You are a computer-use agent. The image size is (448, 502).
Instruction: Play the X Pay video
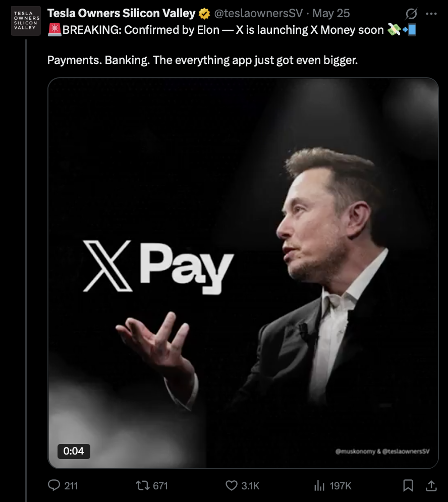(243, 273)
